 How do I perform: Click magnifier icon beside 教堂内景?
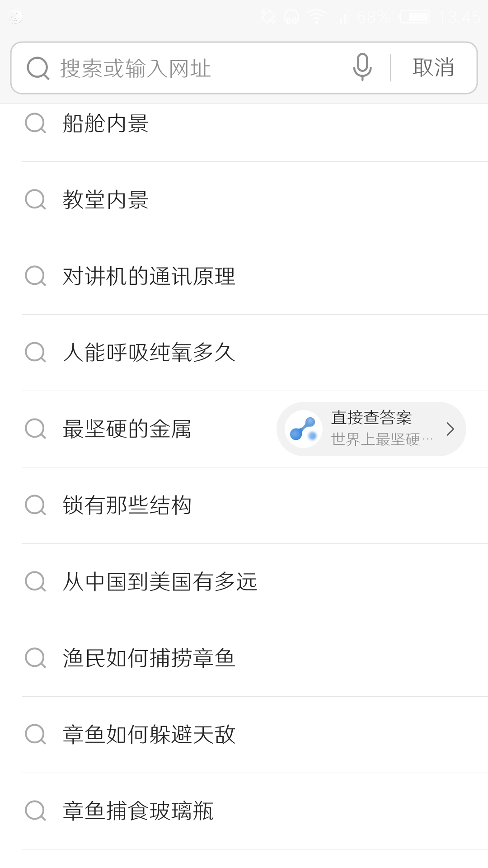tap(35, 199)
